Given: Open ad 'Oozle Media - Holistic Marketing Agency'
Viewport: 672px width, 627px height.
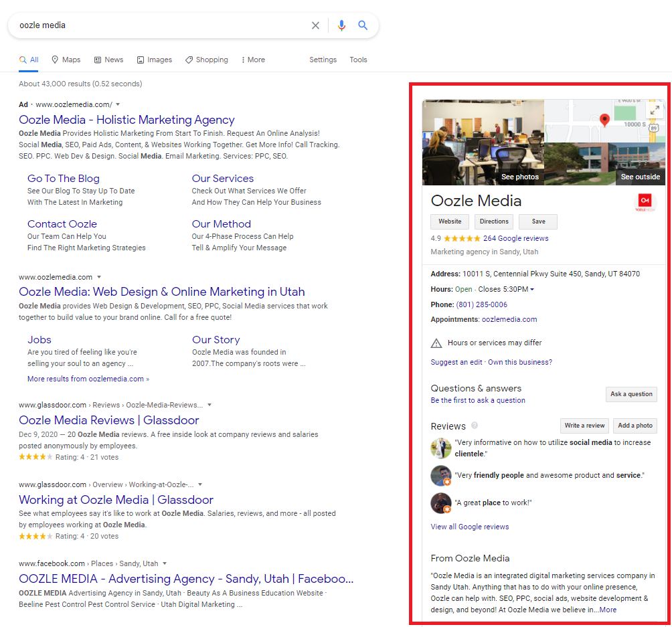Looking at the screenshot, I should tap(127, 120).
